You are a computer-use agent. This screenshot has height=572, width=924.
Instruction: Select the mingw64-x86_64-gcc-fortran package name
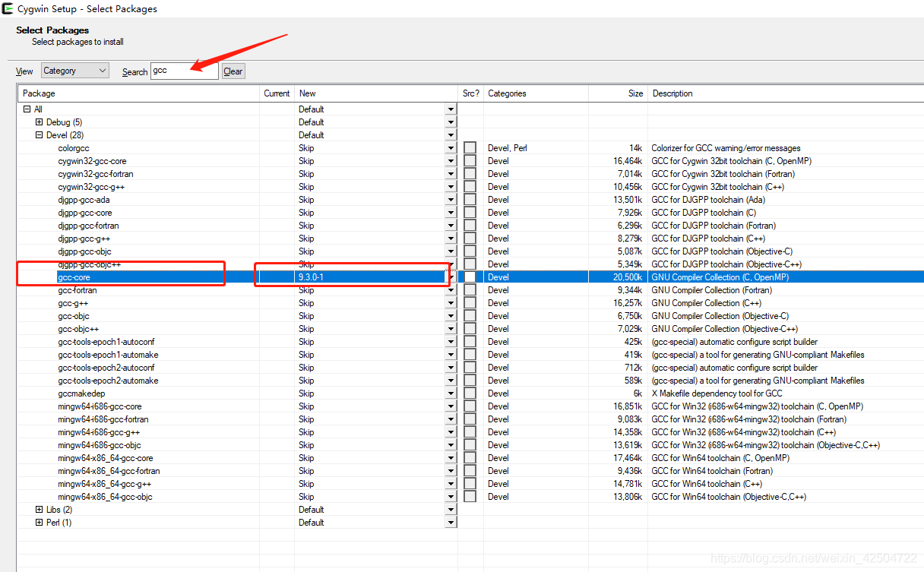109,471
